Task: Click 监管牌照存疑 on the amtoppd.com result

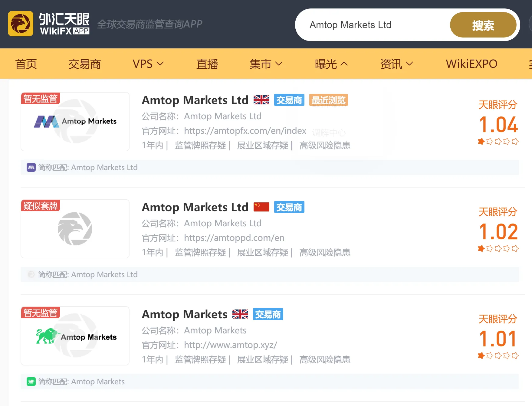Action: coord(200,253)
